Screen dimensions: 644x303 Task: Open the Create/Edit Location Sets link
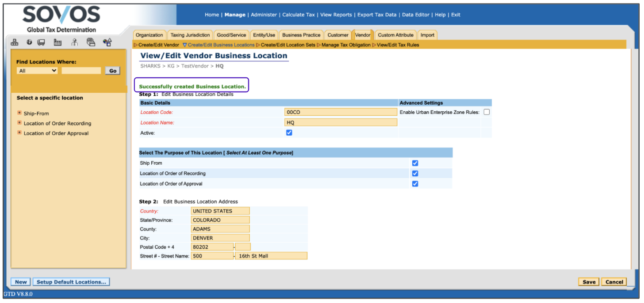click(x=288, y=45)
